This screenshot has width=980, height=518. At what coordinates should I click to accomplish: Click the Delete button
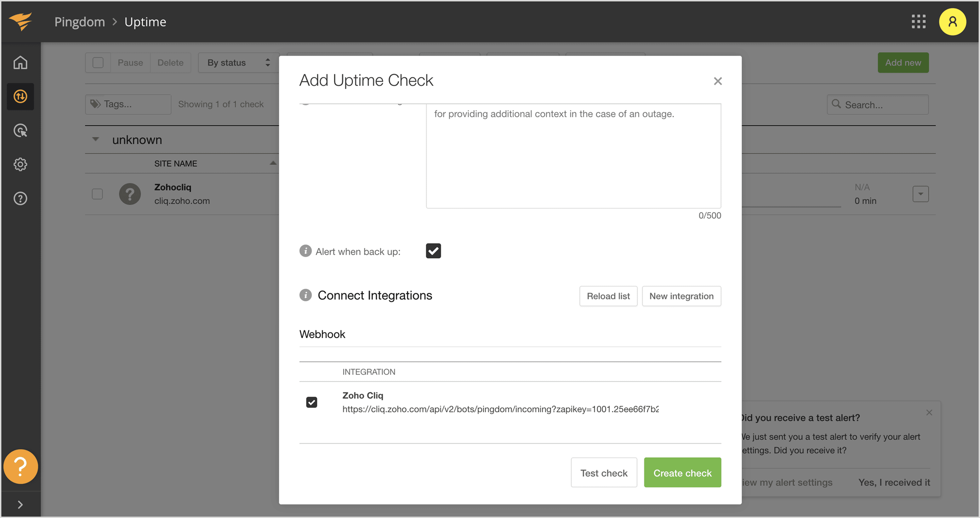pyautogui.click(x=170, y=63)
